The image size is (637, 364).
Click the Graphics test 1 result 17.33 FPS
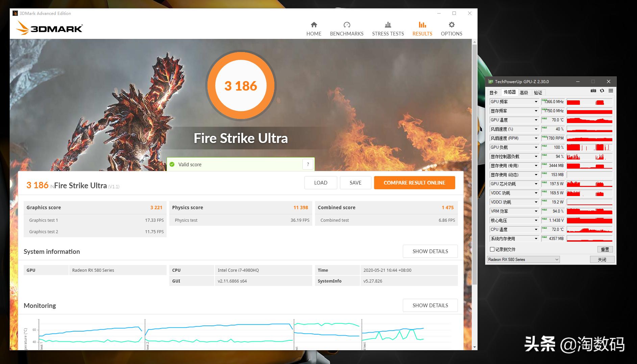[154, 220]
